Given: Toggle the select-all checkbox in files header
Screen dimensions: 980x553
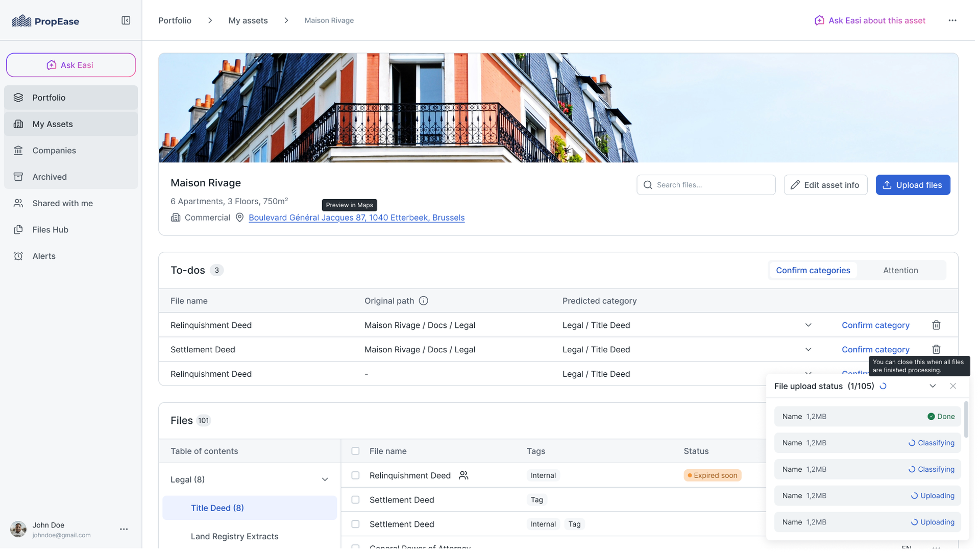Looking at the screenshot, I should [x=355, y=451].
